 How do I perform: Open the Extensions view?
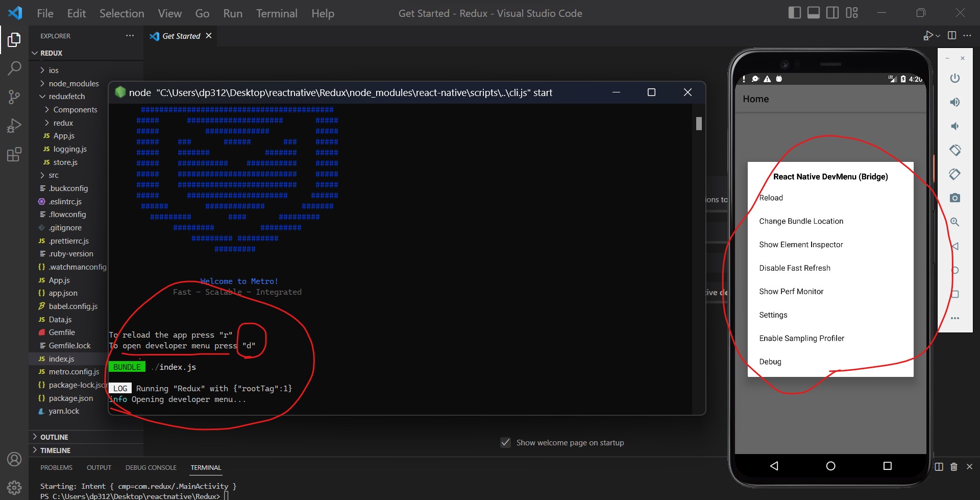pos(14,154)
